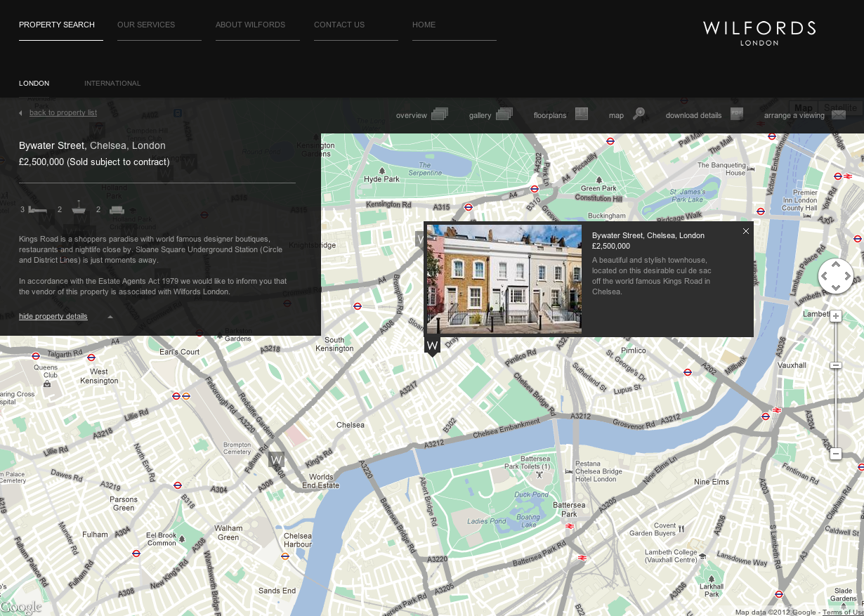Close the Bywater Street info popup
864x616 pixels.
[x=746, y=231]
